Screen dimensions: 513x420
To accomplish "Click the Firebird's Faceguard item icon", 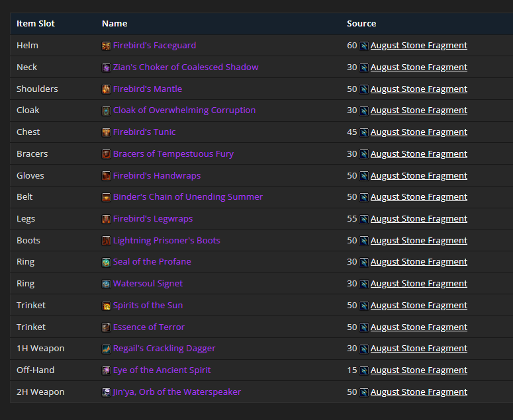I will [106, 46].
